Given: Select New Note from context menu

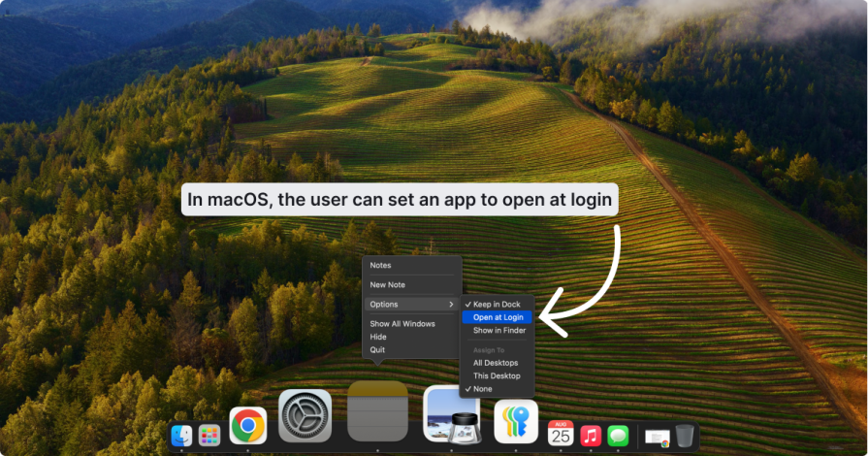Looking at the screenshot, I should pyautogui.click(x=388, y=285).
